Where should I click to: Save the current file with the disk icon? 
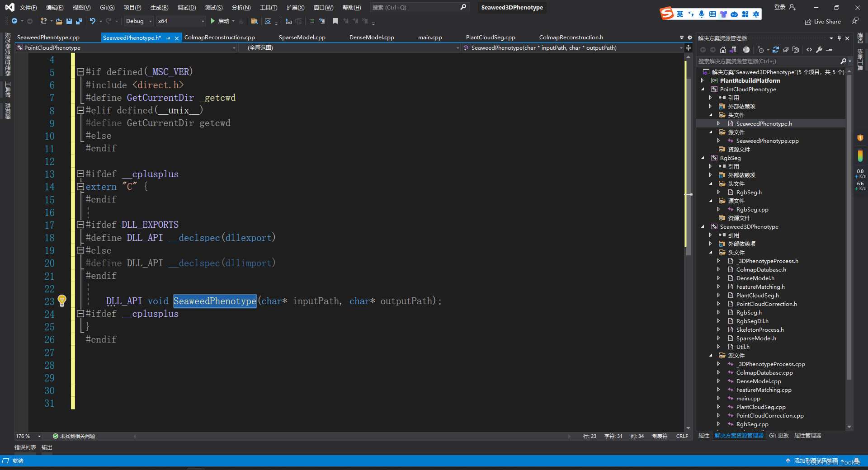pyautogui.click(x=69, y=21)
